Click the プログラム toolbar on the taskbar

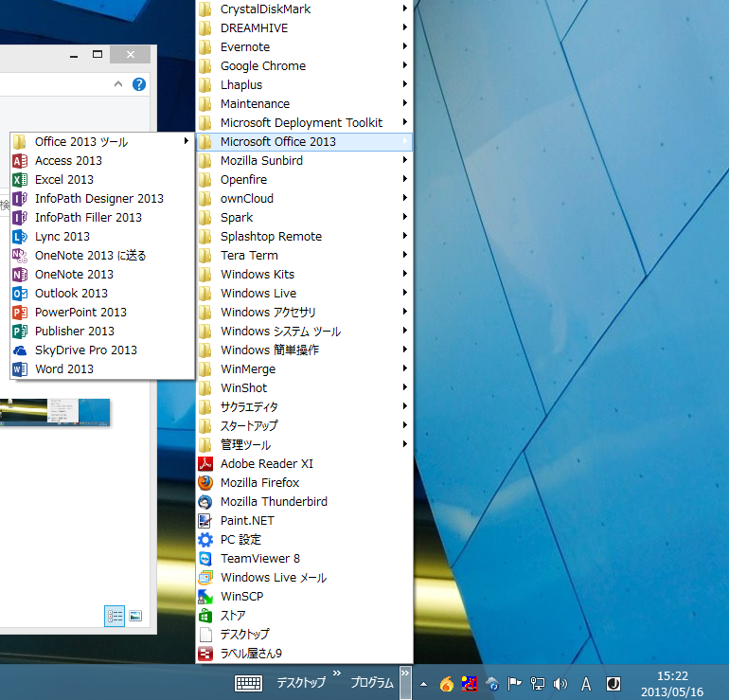(x=371, y=682)
